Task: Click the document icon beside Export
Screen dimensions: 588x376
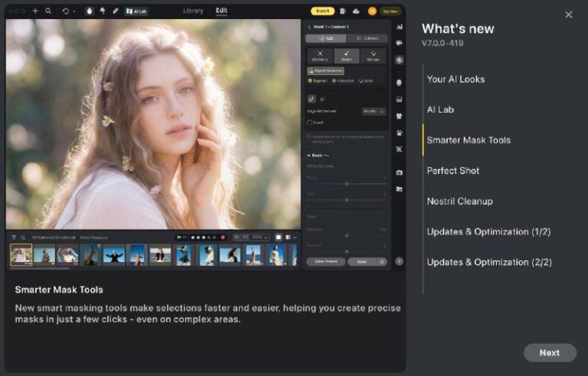Action: coord(342,11)
